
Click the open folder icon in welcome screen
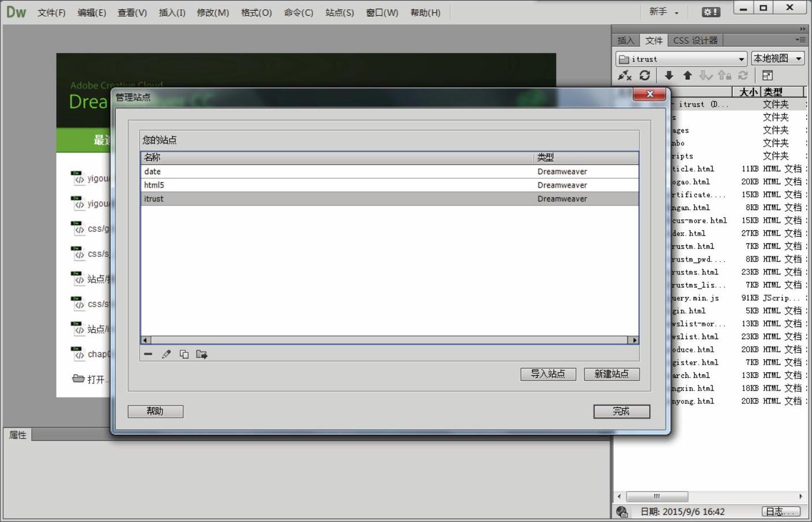click(x=78, y=378)
